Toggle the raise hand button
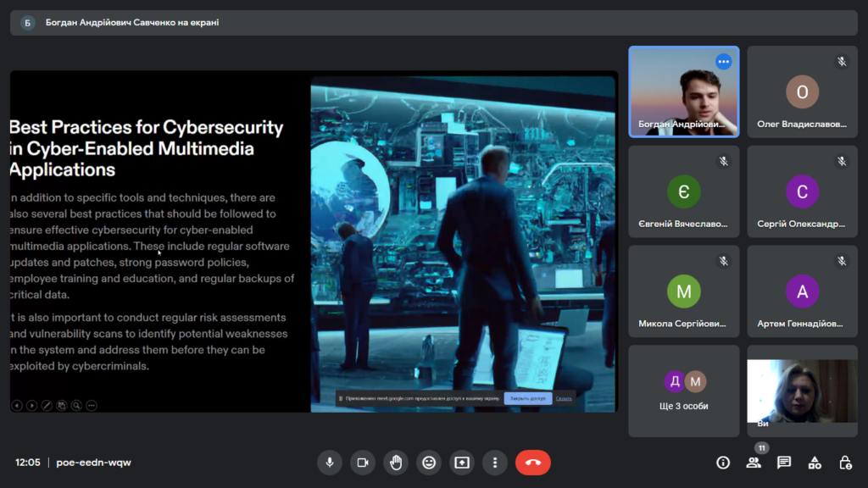The height and width of the screenshot is (488, 868). pyautogui.click(x=396, y=463)
